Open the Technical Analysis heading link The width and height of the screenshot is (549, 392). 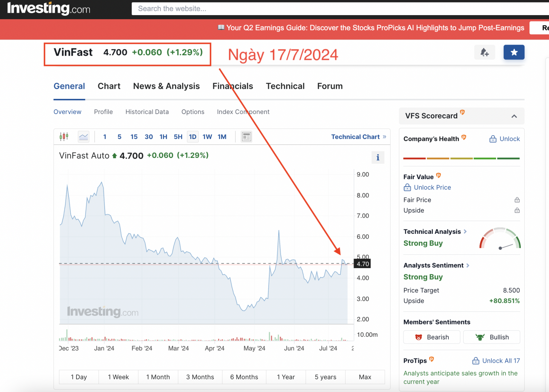(432, 232)
